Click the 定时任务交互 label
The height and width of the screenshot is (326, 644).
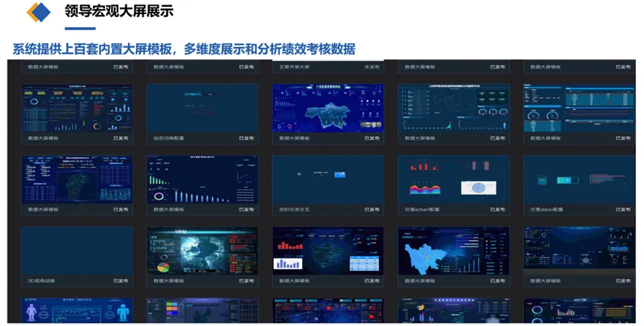pos(295,209)
